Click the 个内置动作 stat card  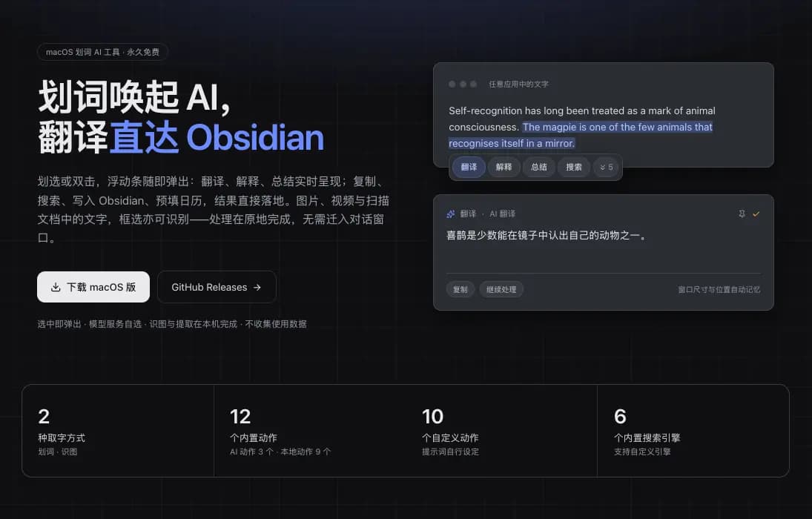pyautogui.click(x=310, y=431)
